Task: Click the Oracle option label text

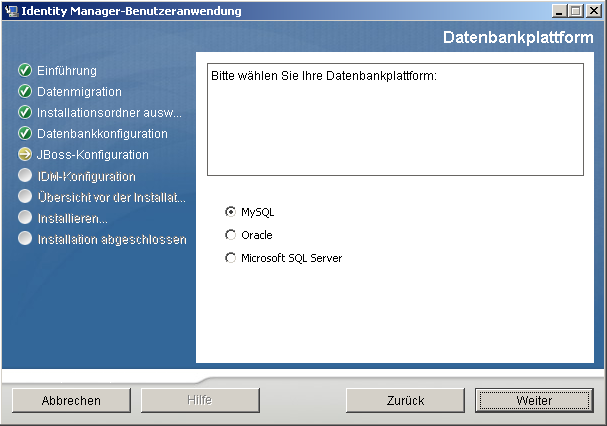Action: point(257,235)
